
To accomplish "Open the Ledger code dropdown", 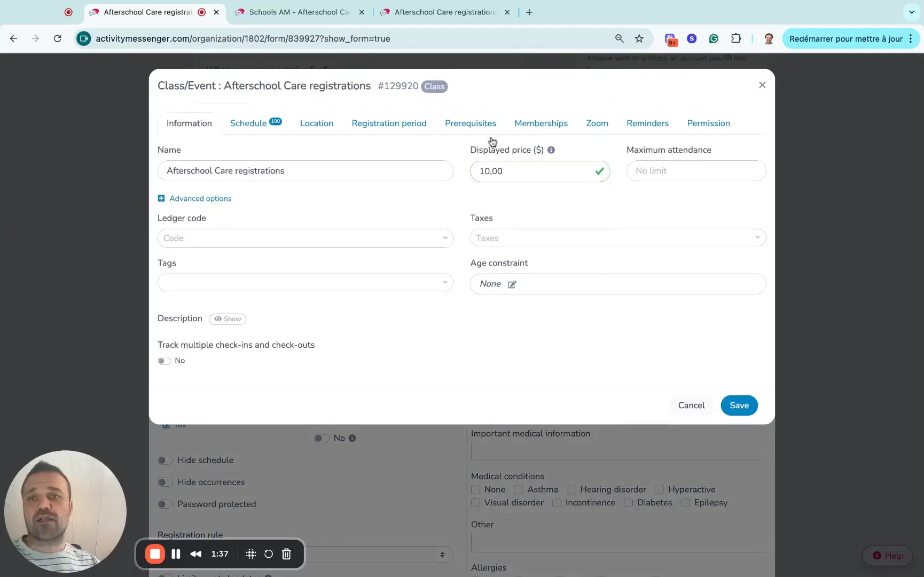I will (306, 238).
